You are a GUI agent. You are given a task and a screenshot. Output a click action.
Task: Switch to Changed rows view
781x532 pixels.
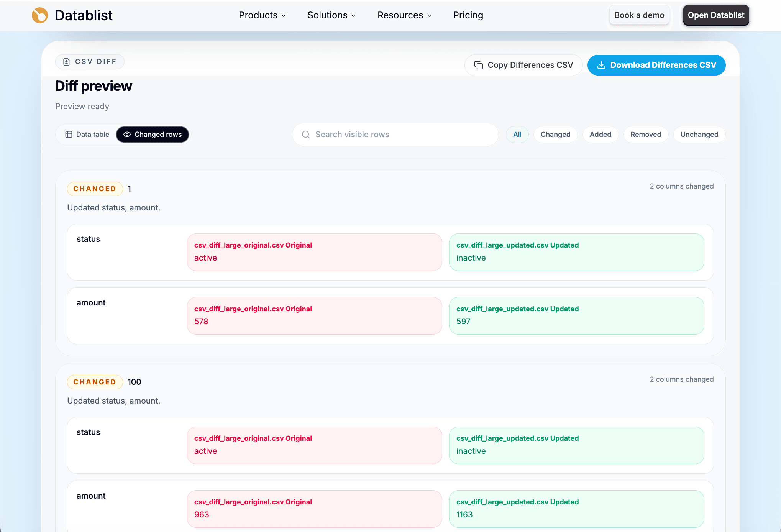153,135
